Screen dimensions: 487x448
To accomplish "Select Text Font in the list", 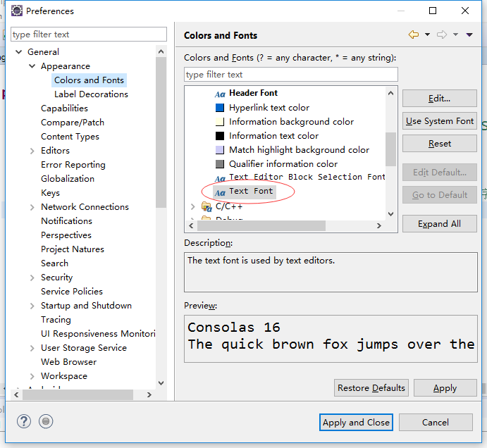I will (x=250, y=192).
